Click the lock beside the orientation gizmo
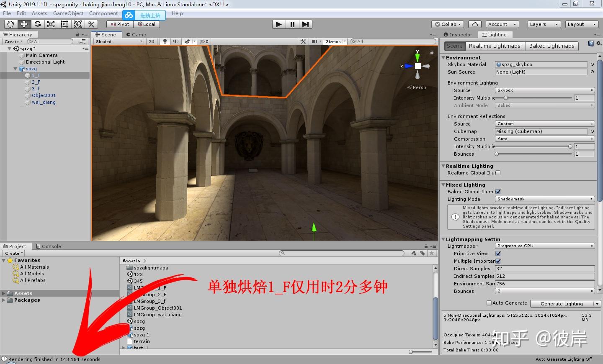Viewport: 603px width, 364px height. pos(432,53)
